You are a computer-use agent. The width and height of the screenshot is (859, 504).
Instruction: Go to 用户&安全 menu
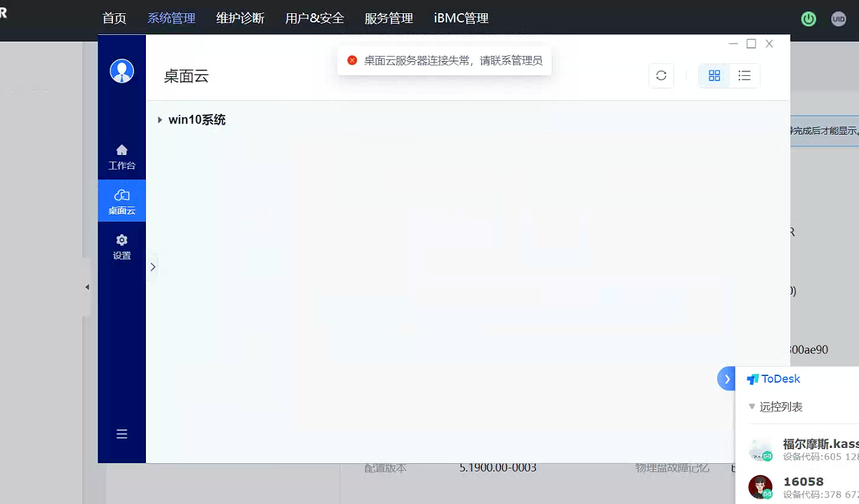click(x=314, y=18)
